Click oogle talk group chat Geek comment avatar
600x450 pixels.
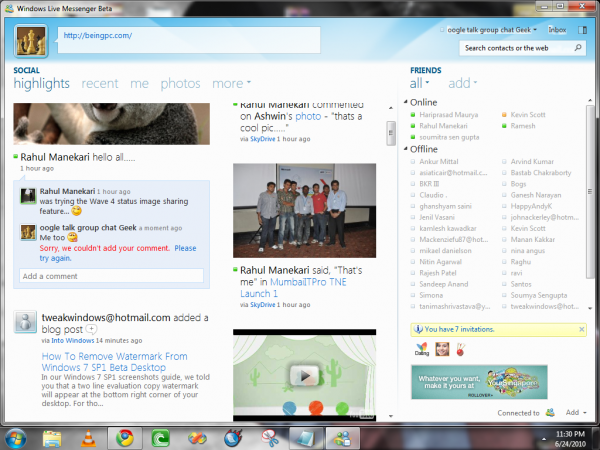(x=28, y=232)
